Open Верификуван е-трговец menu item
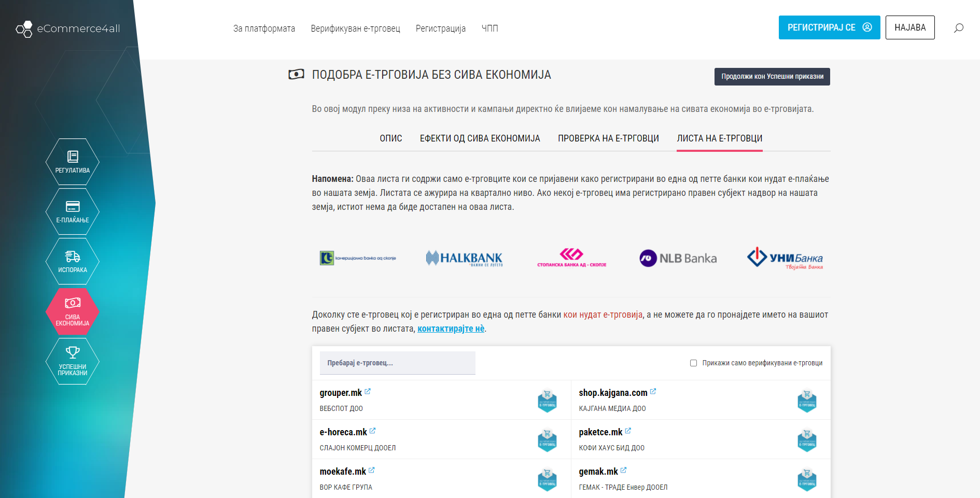This screenshot has width=980, height=498. click(356, 29)
